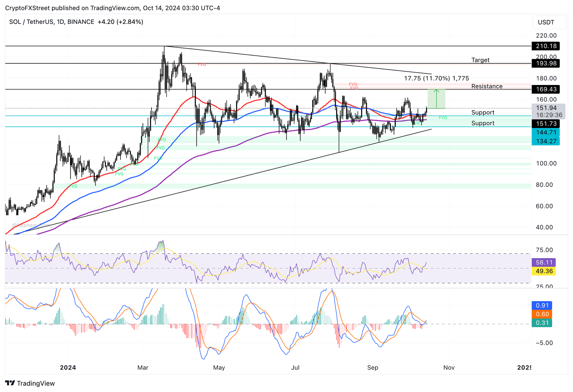Click the RSI 58.11 value label
The width and height of the screenshot is (573, 392).
pos(544,263)
